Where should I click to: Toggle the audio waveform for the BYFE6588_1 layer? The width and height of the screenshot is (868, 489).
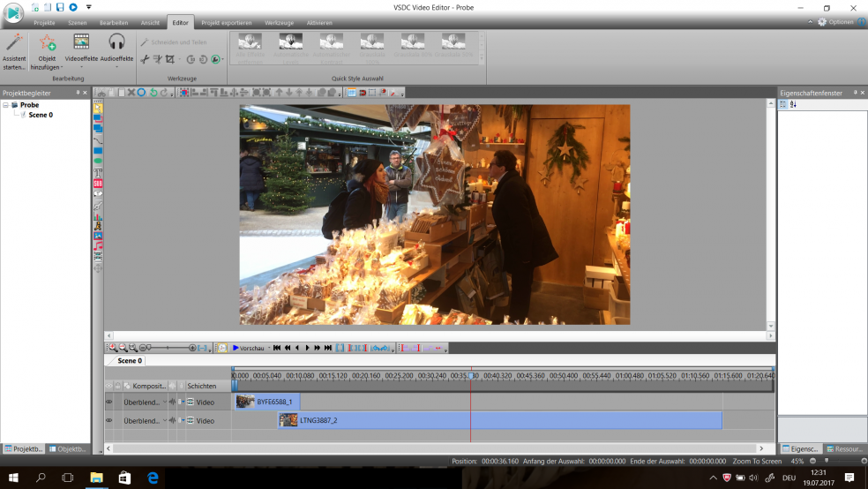point(172,402)
